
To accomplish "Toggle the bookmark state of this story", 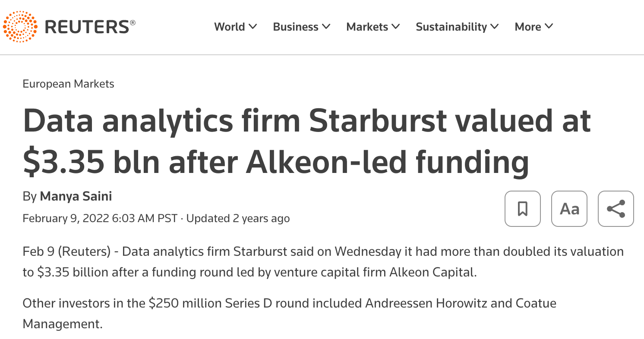I will pos(522,209).
